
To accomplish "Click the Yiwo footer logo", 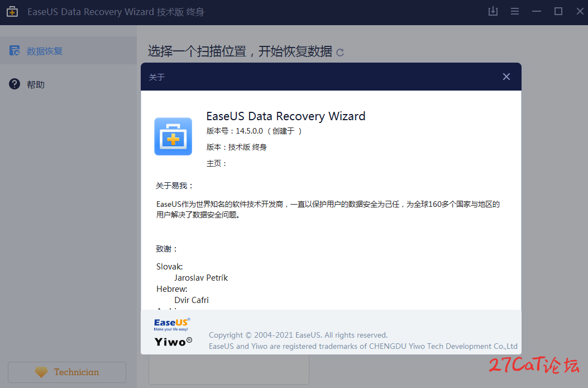I will pos(173,342).
